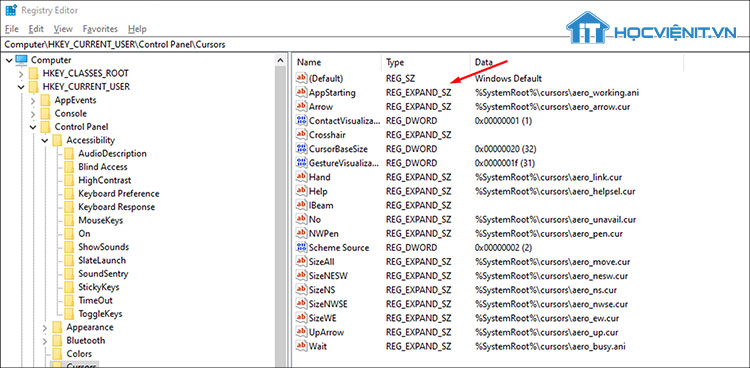Image resolution: width=750 pixels, height=368 pixels.
Task: Click the registry path address bar
Action: tap(375, 45)
